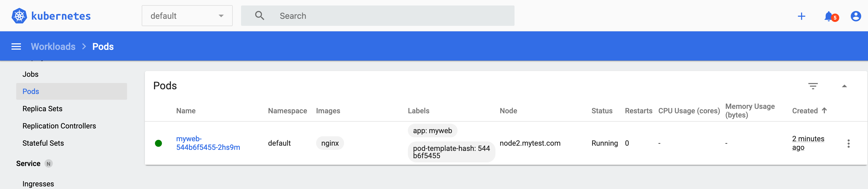Image resolution: width=868 pixels, height=189 pixels.
Task: Collapse the Pods card with arrow
Action: click(x=844, y=86)
